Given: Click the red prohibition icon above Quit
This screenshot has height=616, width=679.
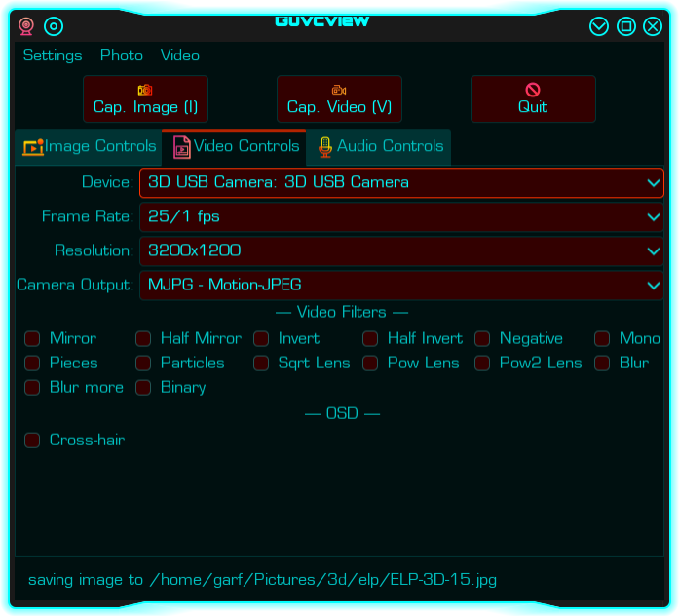Looking at the screenshot, I should [533, 90].
